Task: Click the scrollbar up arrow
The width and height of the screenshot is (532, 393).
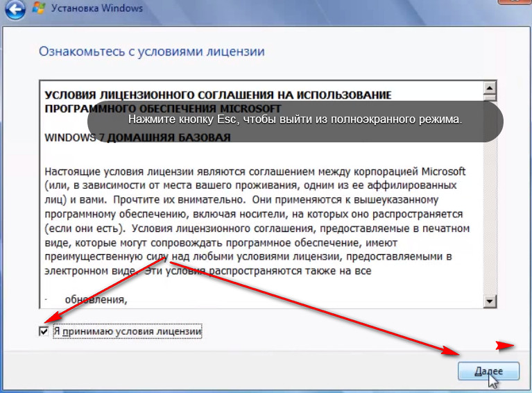Action: [x=490, y=89]
